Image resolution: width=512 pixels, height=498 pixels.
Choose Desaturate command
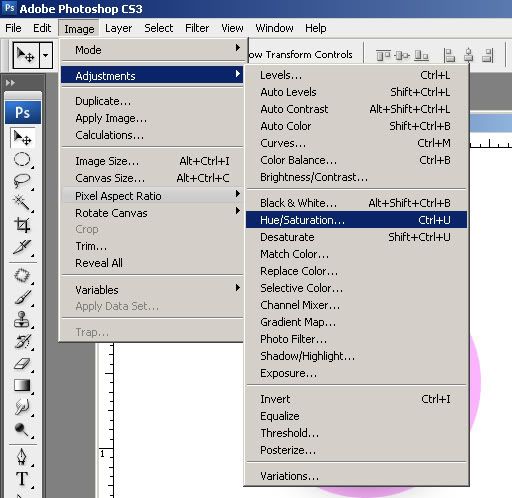coord(356,237)
